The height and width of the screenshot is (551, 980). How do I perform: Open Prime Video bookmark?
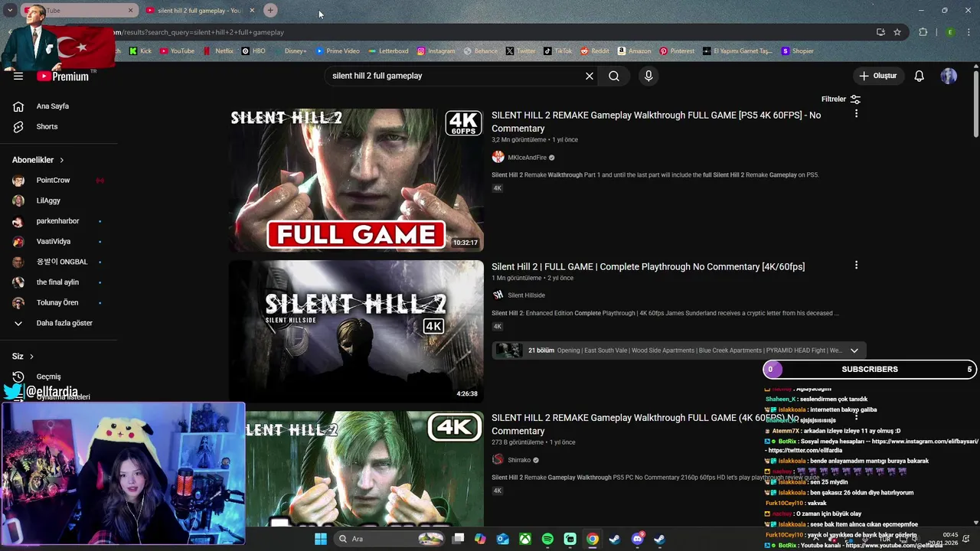pyautogui.click(x=337, y=51)
